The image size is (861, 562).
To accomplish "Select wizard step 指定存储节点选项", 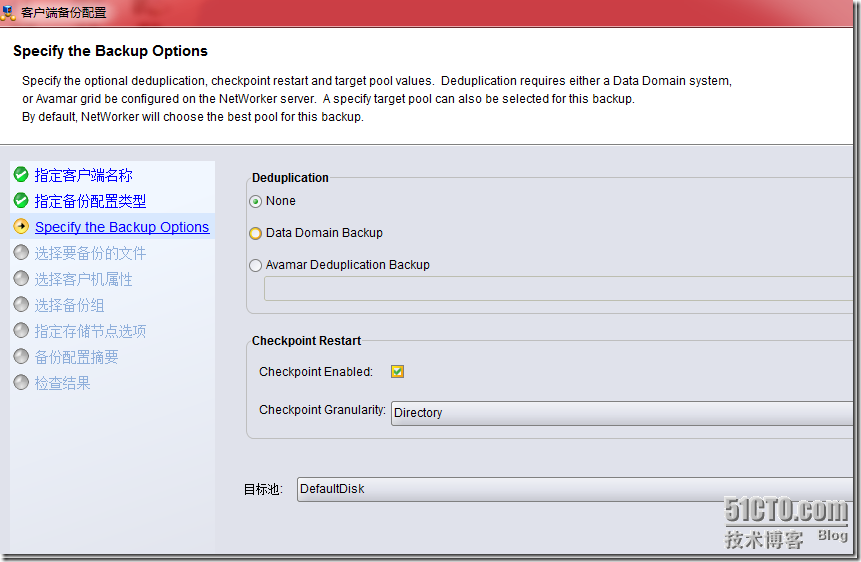I will (x=91, y=331).
